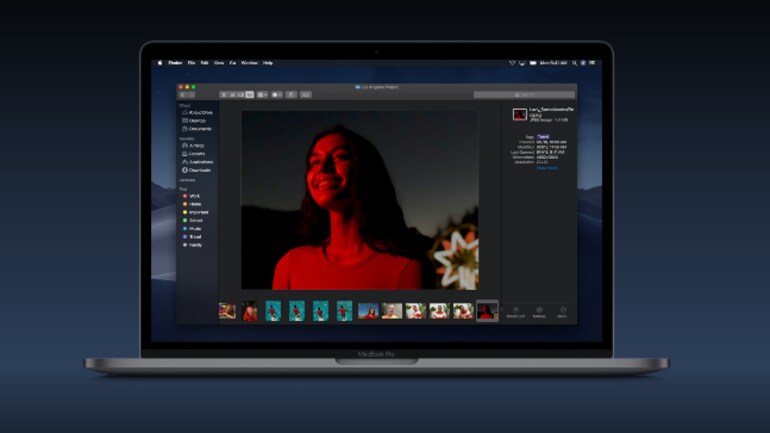The height and width of the screenshot is (433, 770).
Task: Open the File menu in menu bar
Action: click(x=190, y=62)
